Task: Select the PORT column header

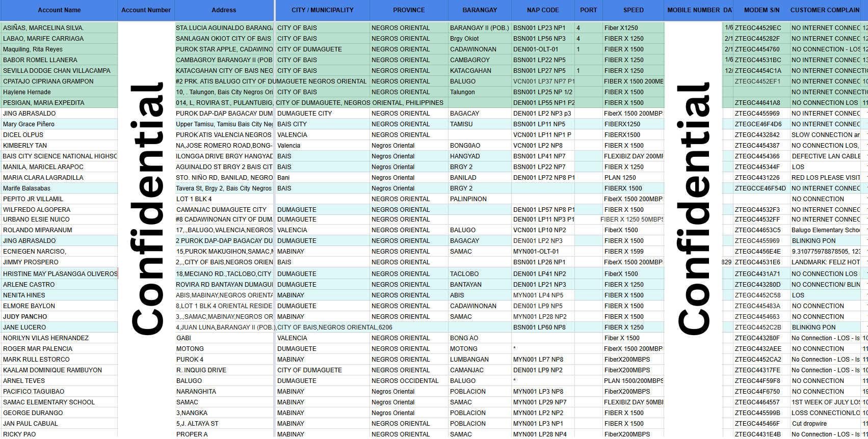Action: [588, 10]
